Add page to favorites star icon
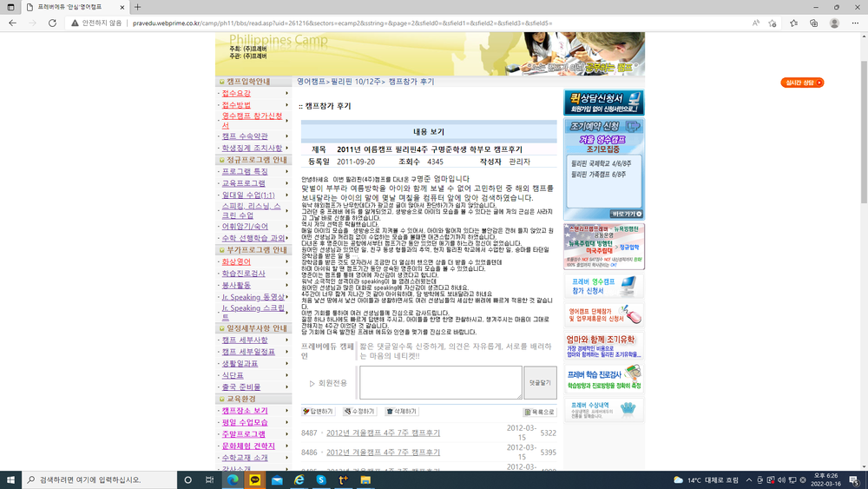The width and height of the screenshot is (868, 489). (773, 23)
